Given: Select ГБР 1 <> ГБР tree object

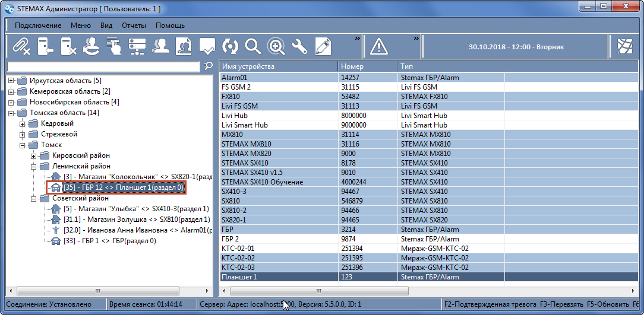Looking at the screenshot, I should pyautogui.click(x=110, y=241).
